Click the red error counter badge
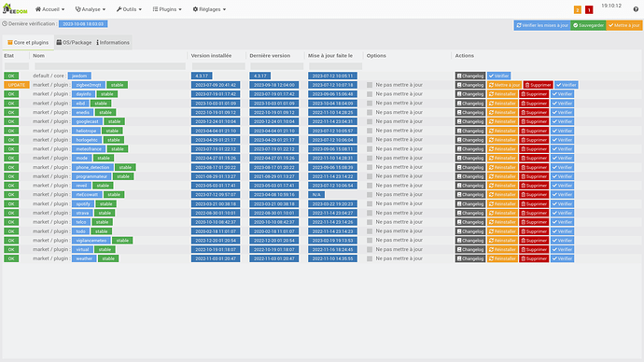644x362 pixels. pyautogui.click(x=589, y=9)
